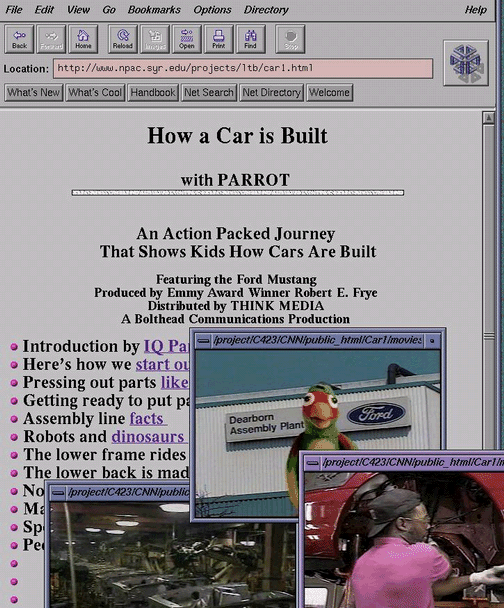The image size is (504, 608).
Task: Click the 'How a Car is Built' heading
Action: click(237, 136)
